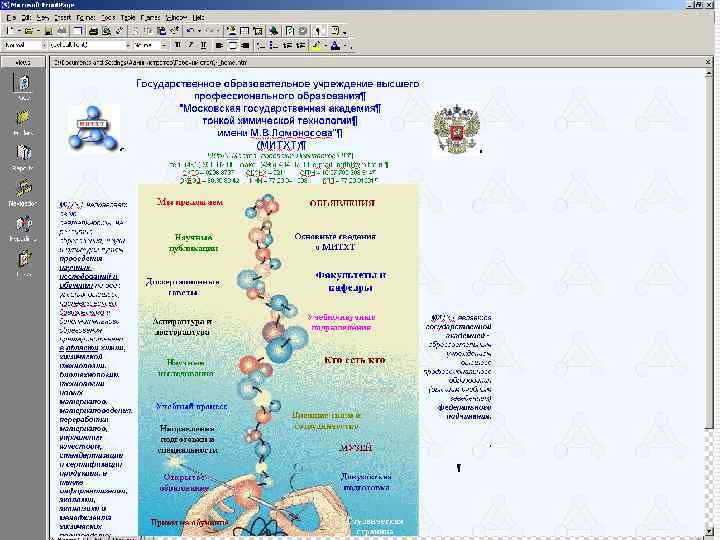Toggle the Folder List toolbar button
The height and width of the screenshot is (540, 720).
click(78, 31)
